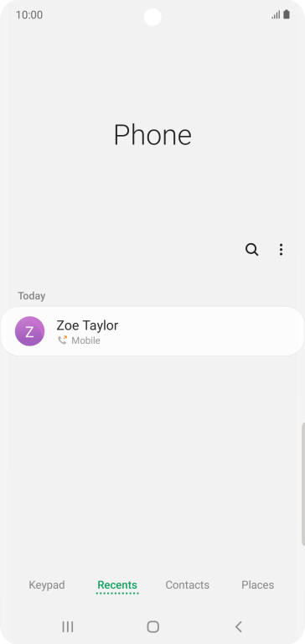
Task: Tap the back navigation arrow
Action: click(x=239, y=626)
